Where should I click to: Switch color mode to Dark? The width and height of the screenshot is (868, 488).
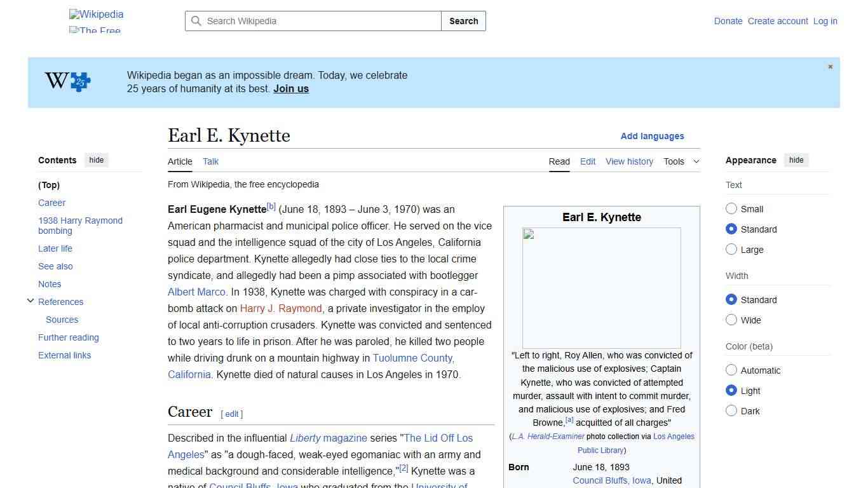pyautogui.click(x=731, y=410)
